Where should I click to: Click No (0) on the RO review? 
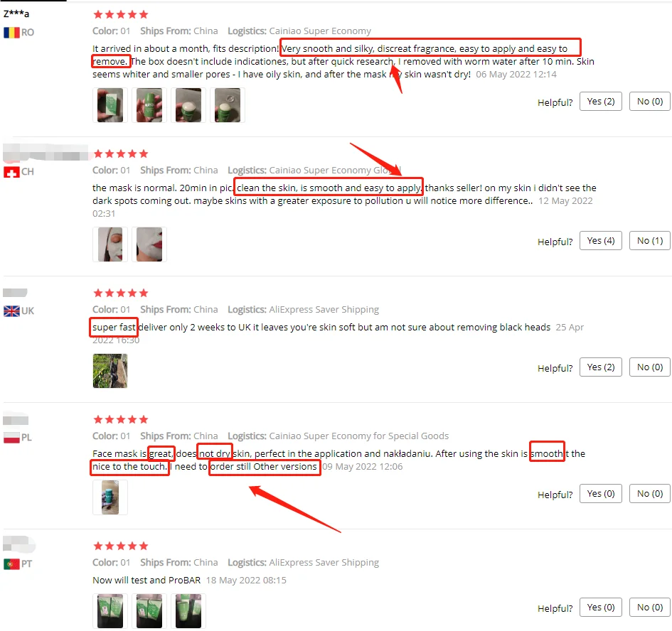click(649, 102)
